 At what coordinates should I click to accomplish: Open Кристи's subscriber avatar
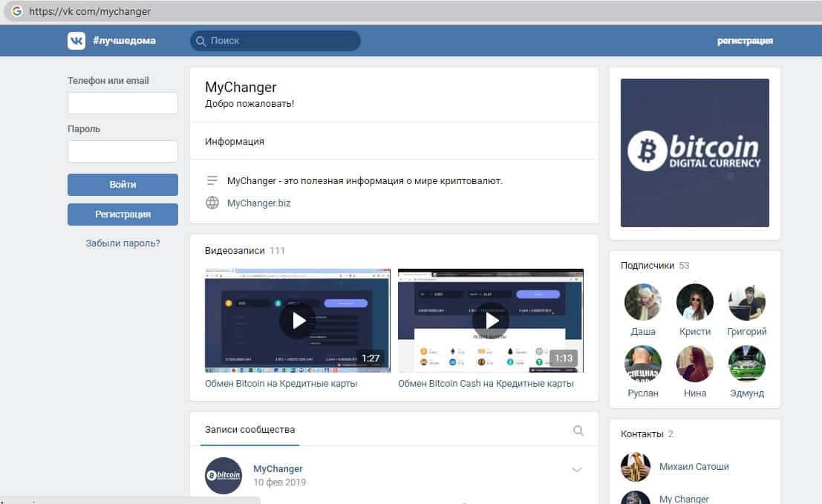pos(694,302)
